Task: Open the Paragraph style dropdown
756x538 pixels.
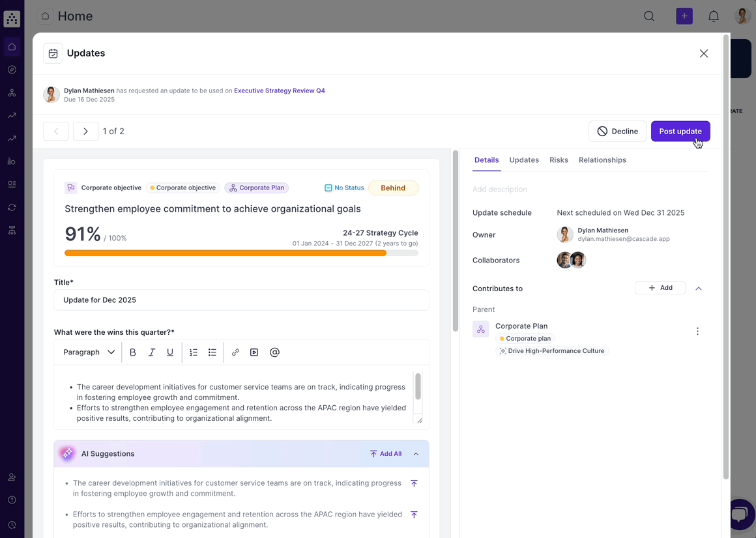Action: point(89,352)
